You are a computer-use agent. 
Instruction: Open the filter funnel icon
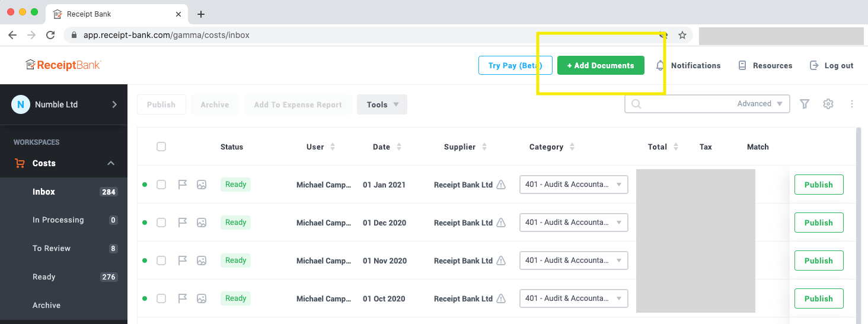tap(805, 104)
